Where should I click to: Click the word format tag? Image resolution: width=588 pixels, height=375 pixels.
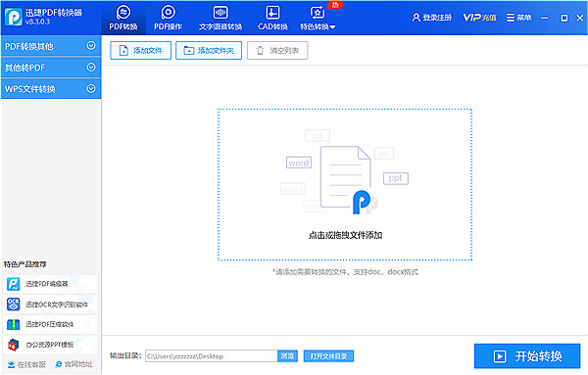click(299, 163)
